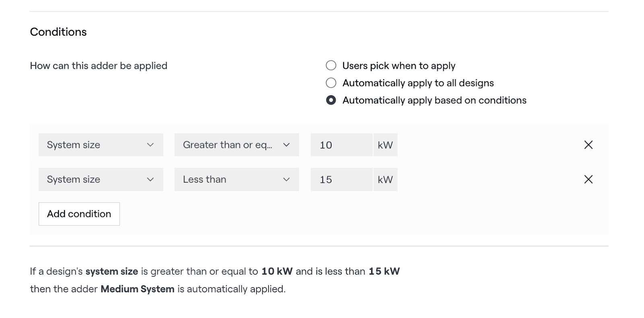Image resolution: width=644 pixels, height=318 pixels.
Task: Click the kW unit beside the 15 value
Action: [385, 179]
